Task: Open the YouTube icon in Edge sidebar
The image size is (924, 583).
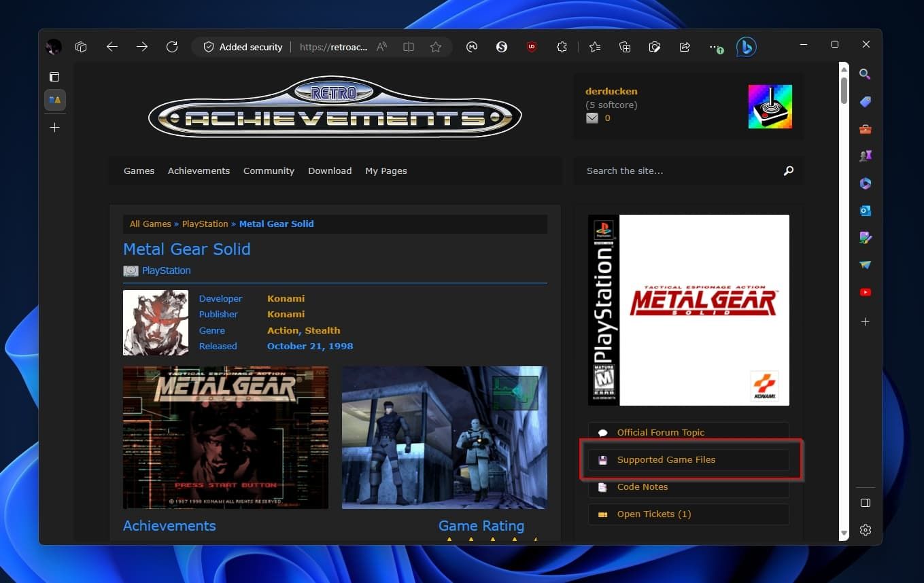Action: pyautogui.click(x=865, y=292)
